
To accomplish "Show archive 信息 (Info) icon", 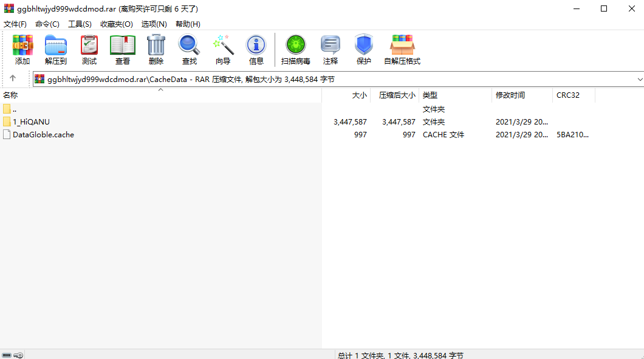I will coord(256,45).
